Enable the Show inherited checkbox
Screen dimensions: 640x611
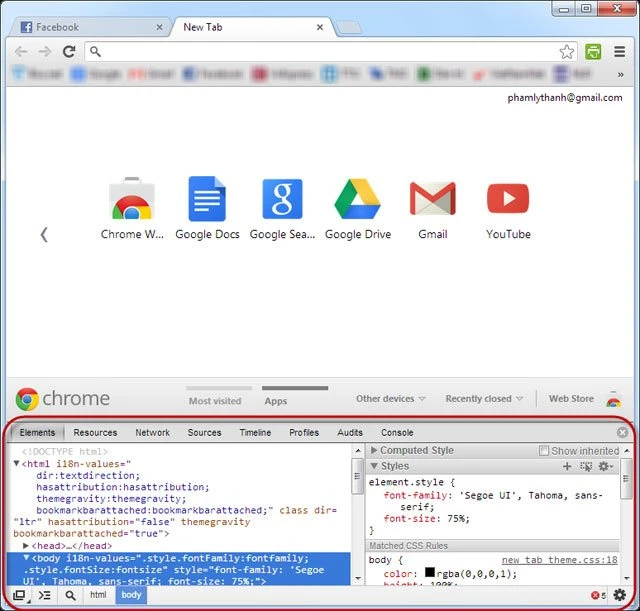(x=545, y=451)
